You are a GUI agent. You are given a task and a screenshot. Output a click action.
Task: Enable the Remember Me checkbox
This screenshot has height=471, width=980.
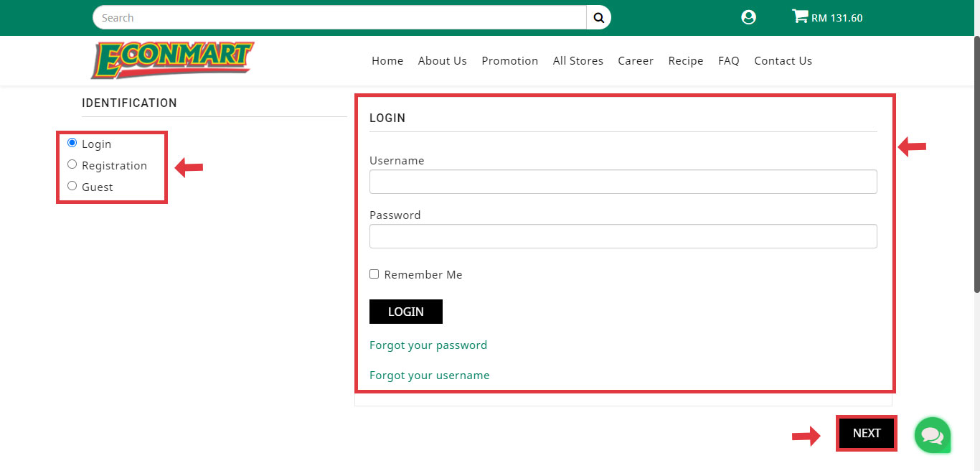[x=374, y=274]
